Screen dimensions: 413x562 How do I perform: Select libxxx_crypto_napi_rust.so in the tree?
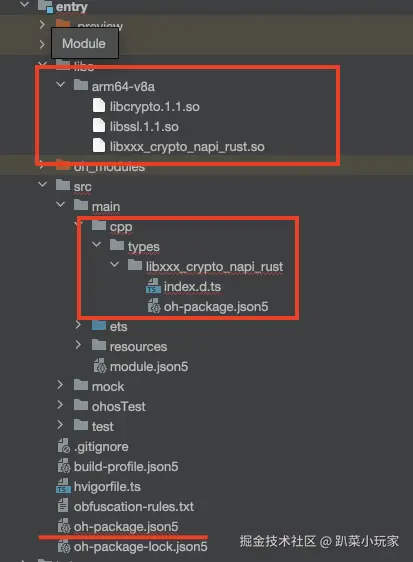pyautogui.click(x=187, y=147)
